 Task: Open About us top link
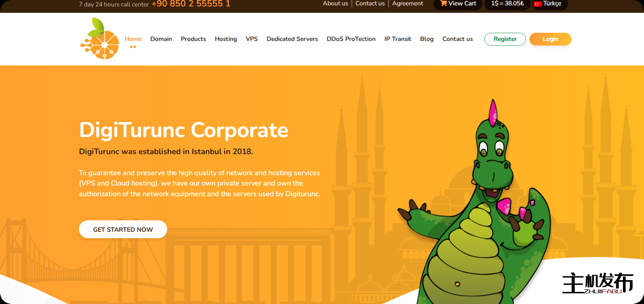(335, 4)
